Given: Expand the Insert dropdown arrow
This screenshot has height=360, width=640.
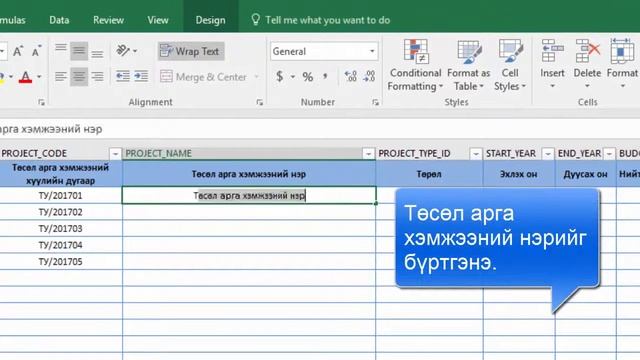Looking at the screenshot, I should pos(552,86).
